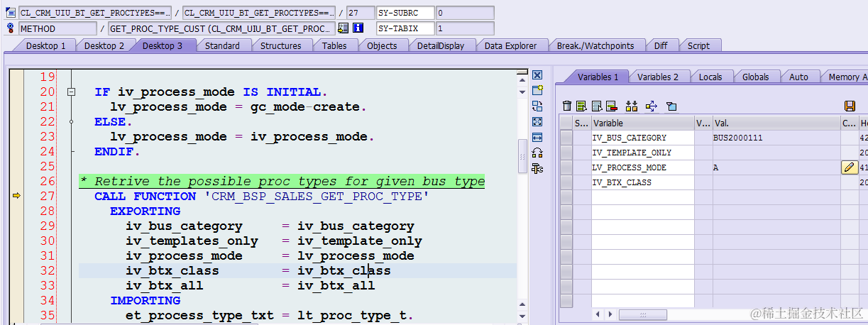The height and width of the screenshot is (325, 868).
Task: Click the pencil edit icon for LV_PROCESS_MODE
Action: coord(849,167)
